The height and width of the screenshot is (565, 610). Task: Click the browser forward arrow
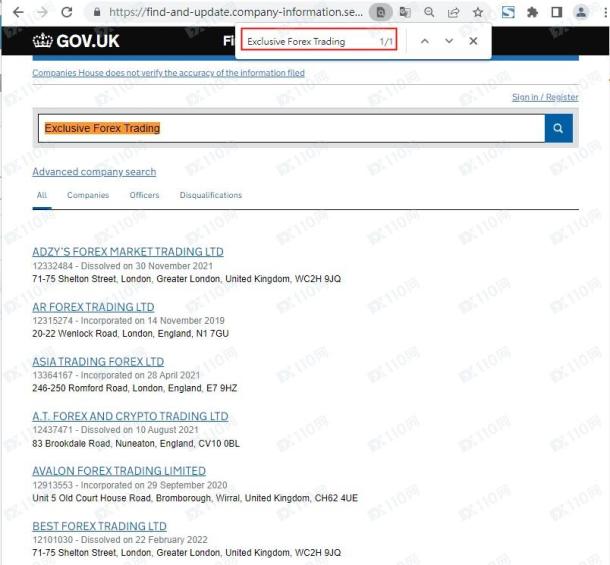pos(42,12)
